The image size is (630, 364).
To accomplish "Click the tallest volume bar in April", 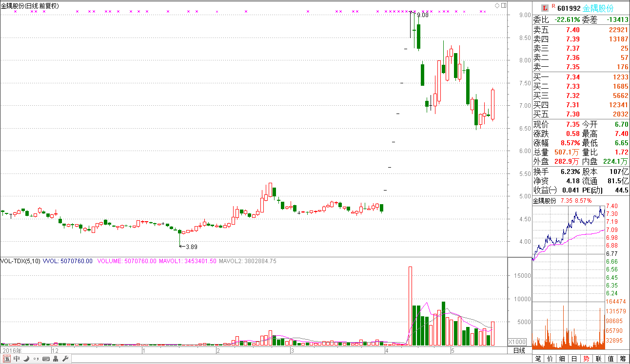I will 410,306.
